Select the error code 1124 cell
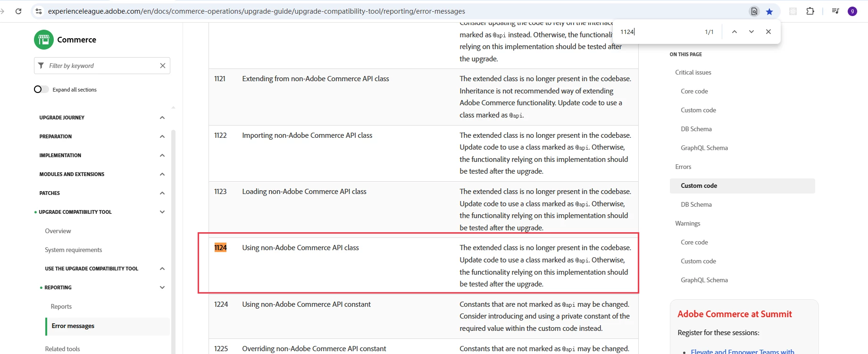This screenshot has height=354, width=868. tap(221, 248)
